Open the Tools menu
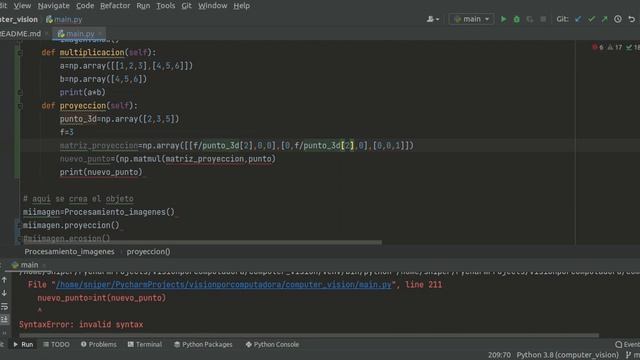This screenshot has width=640, height=360. pyautogui.click(x=165, y=6)
